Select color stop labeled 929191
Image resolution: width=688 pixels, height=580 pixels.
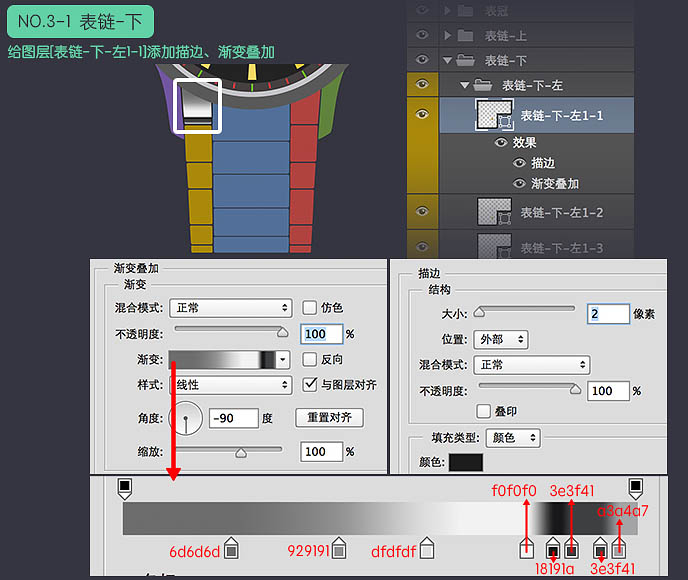tap(338, 548)
